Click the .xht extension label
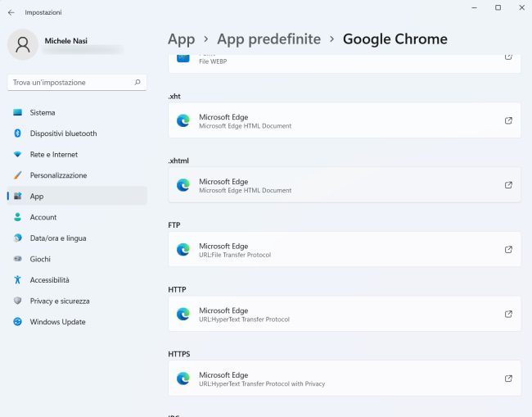The image size is (532, 417). tap(174, 97)
